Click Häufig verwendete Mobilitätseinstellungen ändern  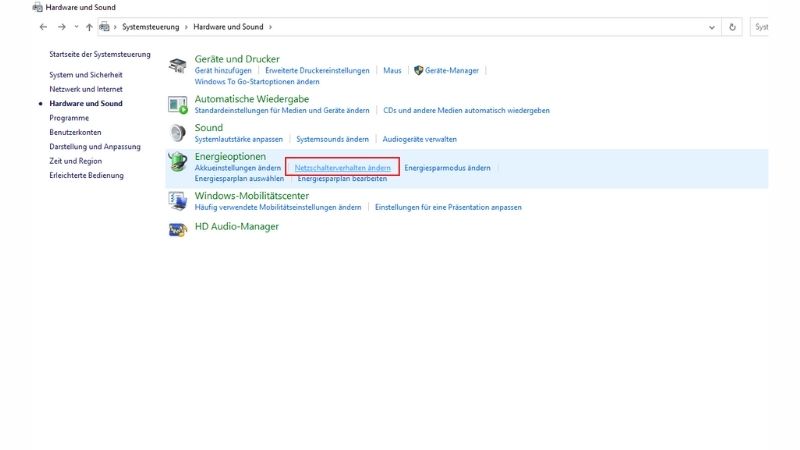pyautogui.click(x=278, y=207)
